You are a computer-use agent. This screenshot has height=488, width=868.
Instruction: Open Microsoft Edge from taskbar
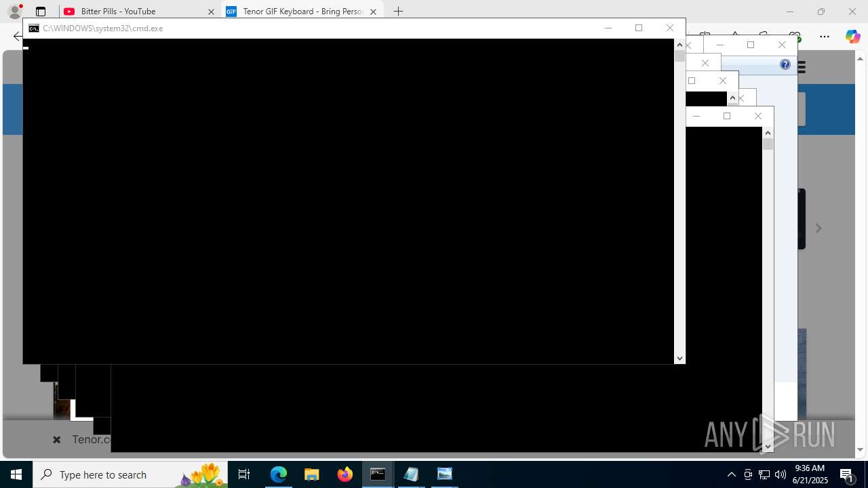[x=279, y=474]
